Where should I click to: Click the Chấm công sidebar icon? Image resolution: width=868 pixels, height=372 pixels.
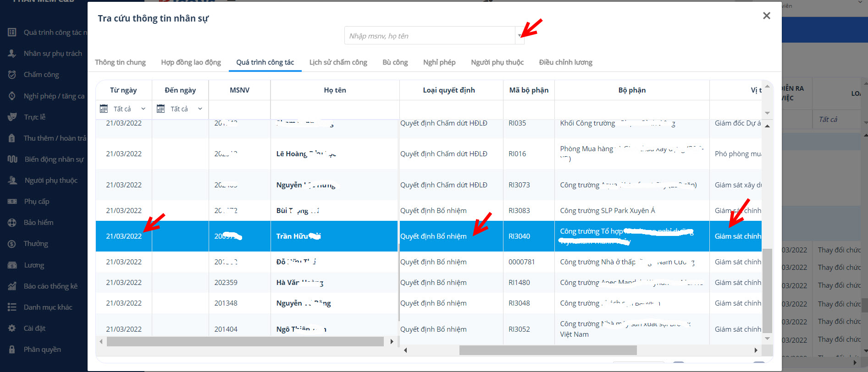pos(12,75)
